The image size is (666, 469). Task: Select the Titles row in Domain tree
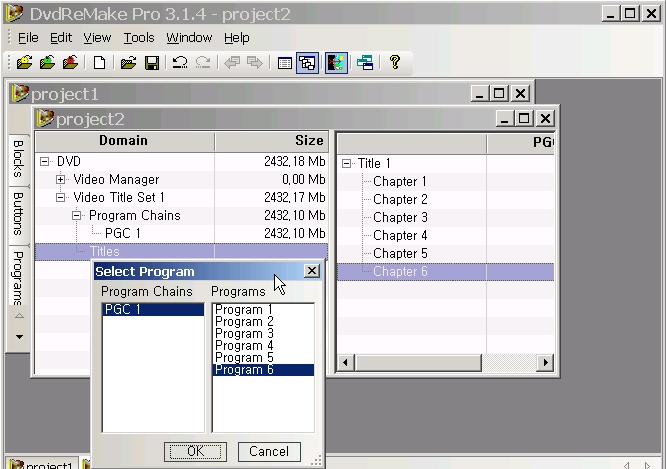(x=181, y=251)
